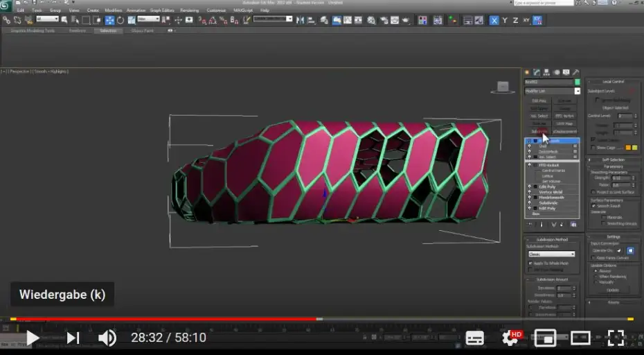Click the Pin Stack icon
This screenshot has height=355, width=644.
coord(530,224)
